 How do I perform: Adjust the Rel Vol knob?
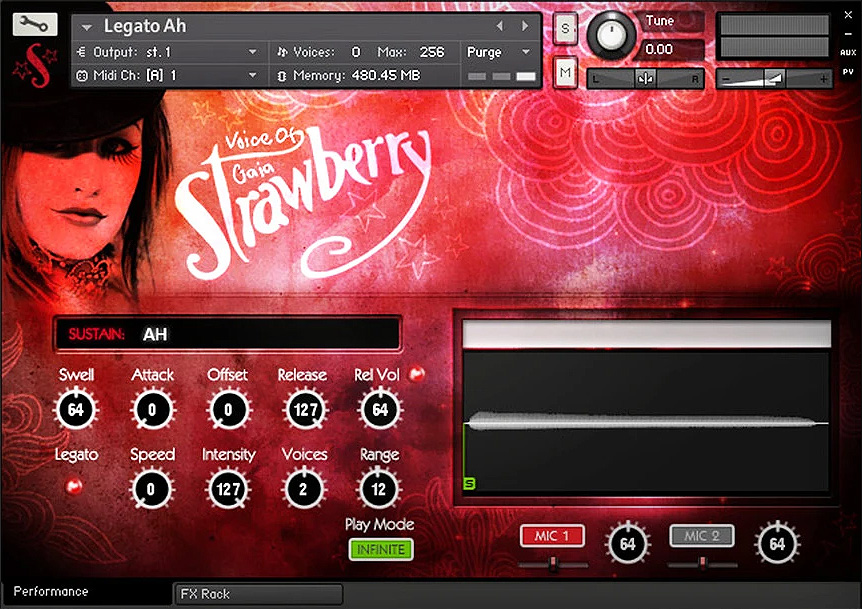380,409
